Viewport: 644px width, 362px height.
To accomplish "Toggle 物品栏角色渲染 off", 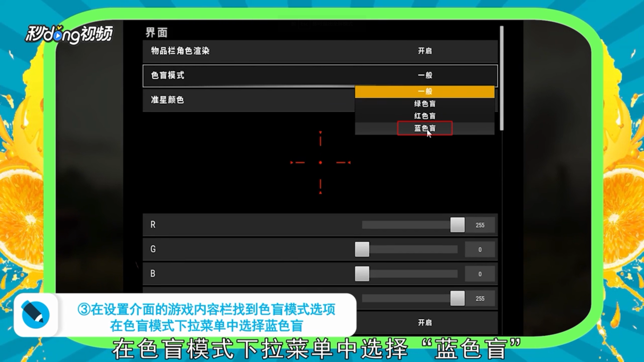I will 424,51.
